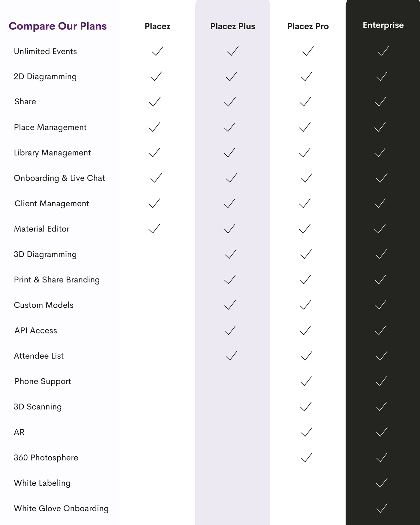
Task: Click the Custom Models feature label
Action: (x=44, y=305)
